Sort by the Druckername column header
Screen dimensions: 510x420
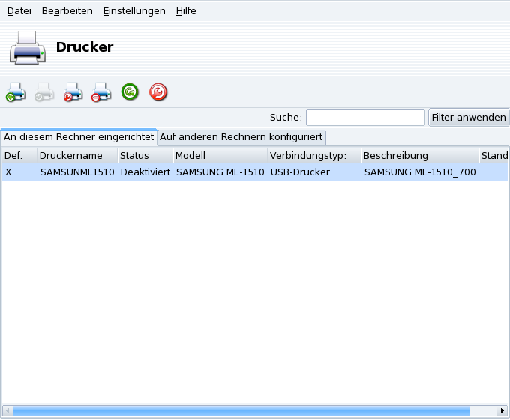(x=76, y=156)
